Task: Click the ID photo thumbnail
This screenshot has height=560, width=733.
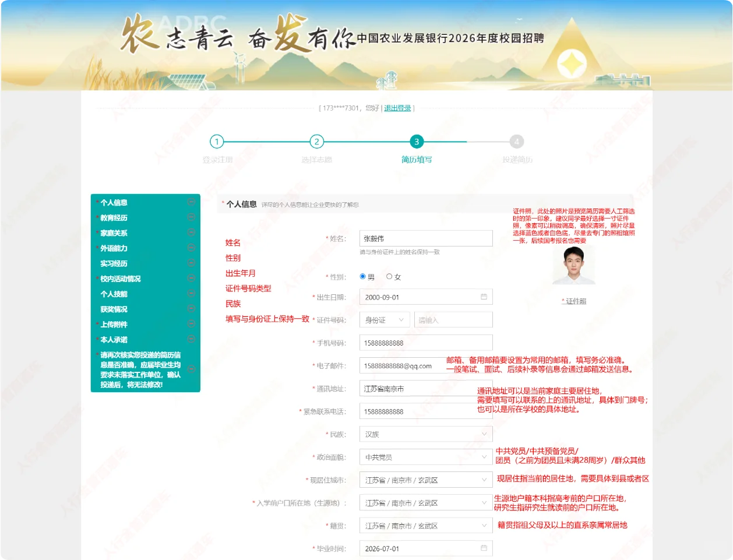Action: point(574,265)
